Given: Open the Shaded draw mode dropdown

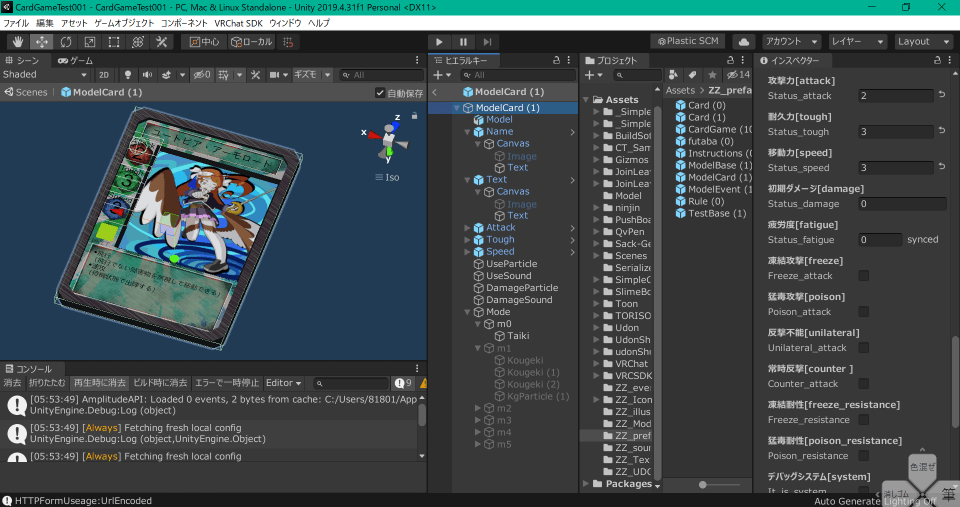Looking at the screenshot, I should (x=45, y=75).
